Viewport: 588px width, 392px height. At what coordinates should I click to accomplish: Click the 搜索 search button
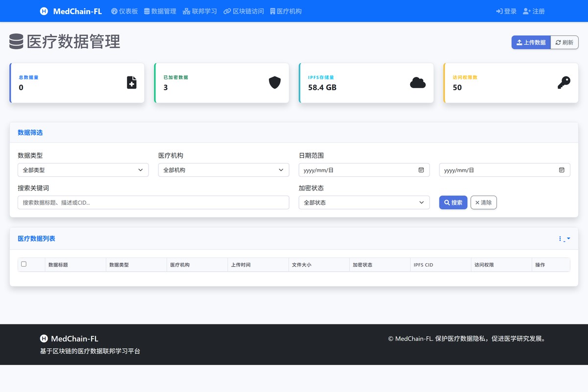(453, 202)
